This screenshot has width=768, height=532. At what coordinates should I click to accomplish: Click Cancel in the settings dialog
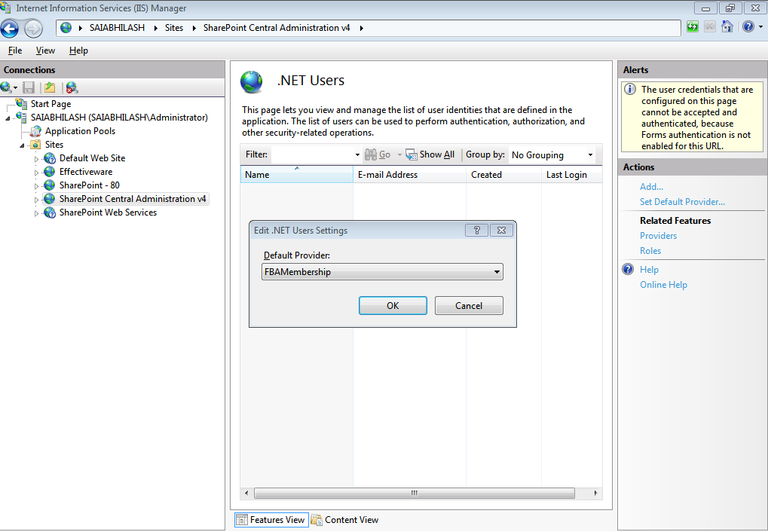point(469,306)
